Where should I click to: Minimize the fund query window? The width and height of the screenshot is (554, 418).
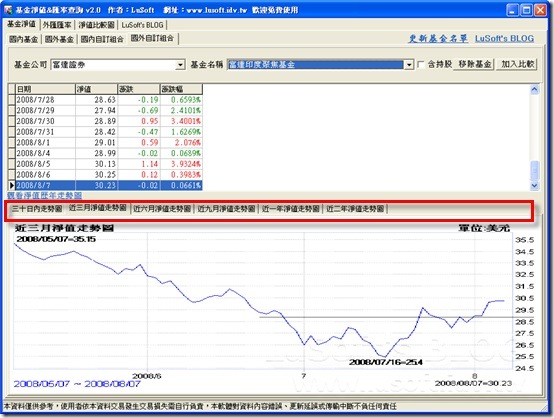(512, 10)
